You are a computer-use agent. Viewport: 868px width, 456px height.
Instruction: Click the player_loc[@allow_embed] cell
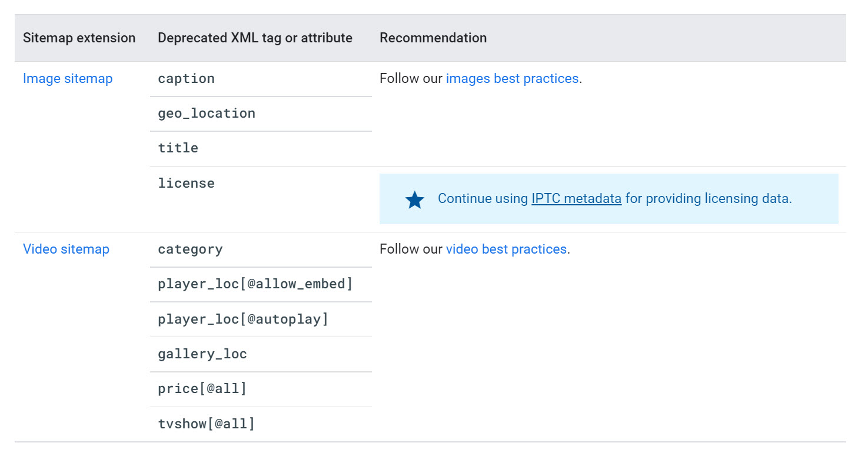click(x=255, y=284)
